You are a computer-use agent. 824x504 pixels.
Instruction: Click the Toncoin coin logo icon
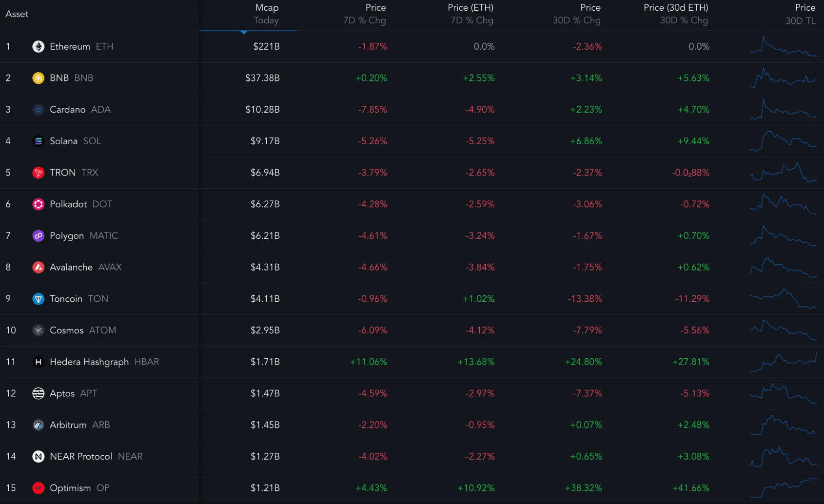pos(38,299)
